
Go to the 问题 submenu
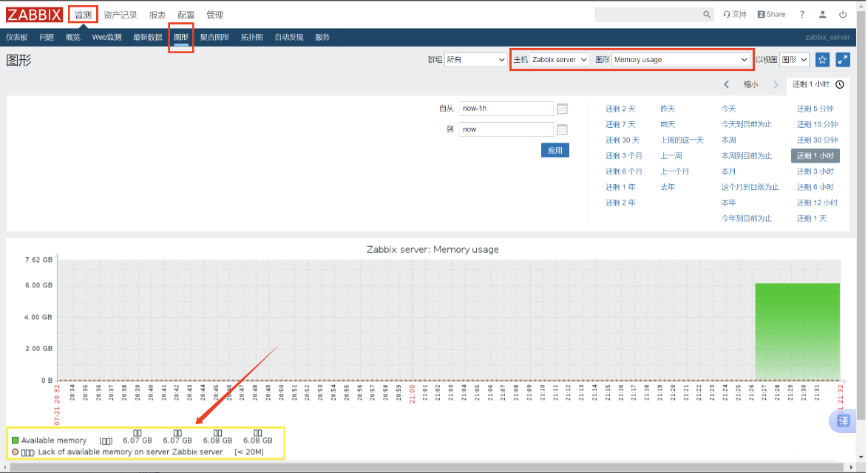point(47,37)
